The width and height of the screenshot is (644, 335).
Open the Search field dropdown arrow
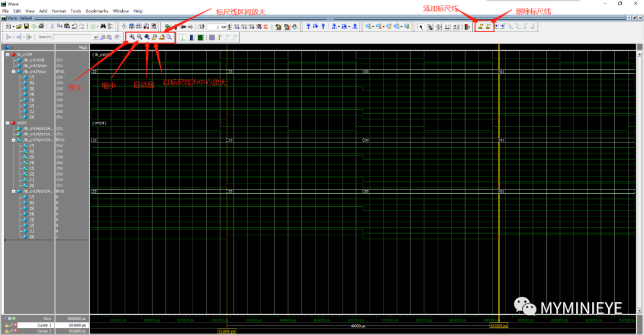[x=95, y=38]
